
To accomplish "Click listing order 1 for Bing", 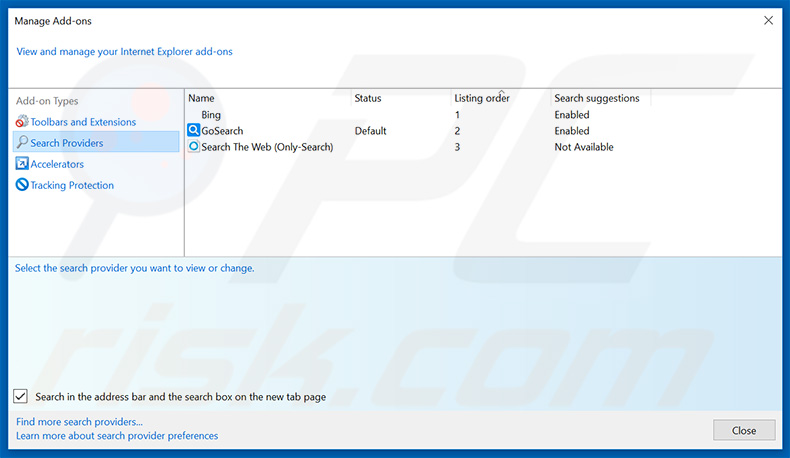I will coord(457,115).
